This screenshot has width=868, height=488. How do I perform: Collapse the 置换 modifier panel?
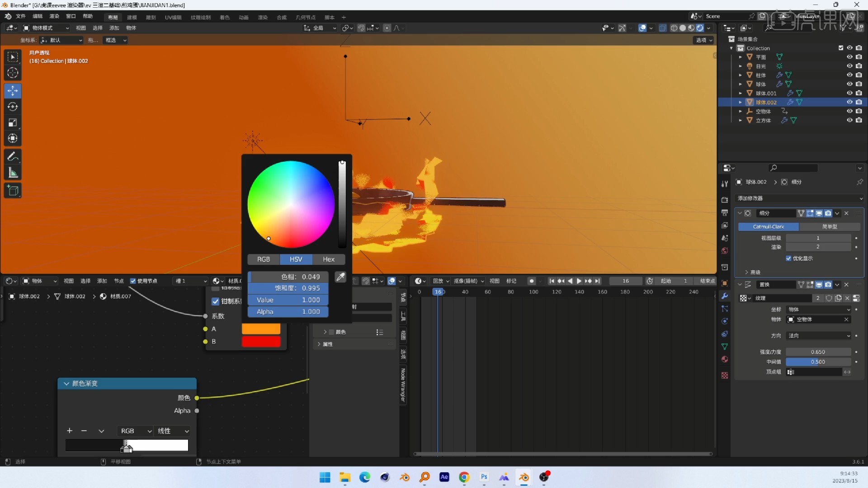pos(740,285)
